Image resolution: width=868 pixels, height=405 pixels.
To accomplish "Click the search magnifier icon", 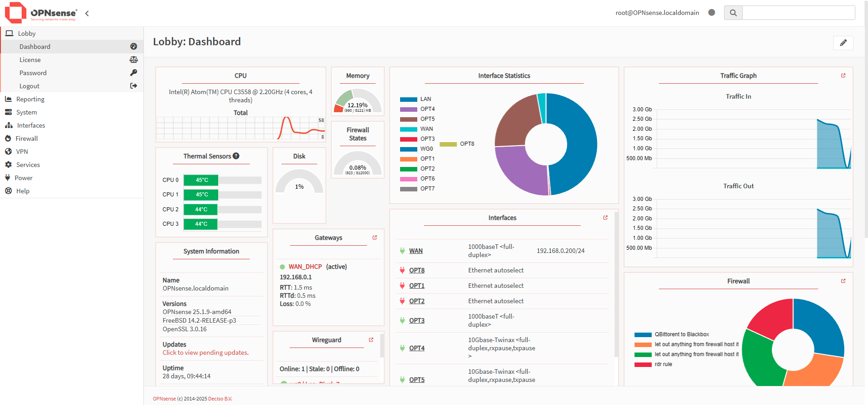I will 733,13.
